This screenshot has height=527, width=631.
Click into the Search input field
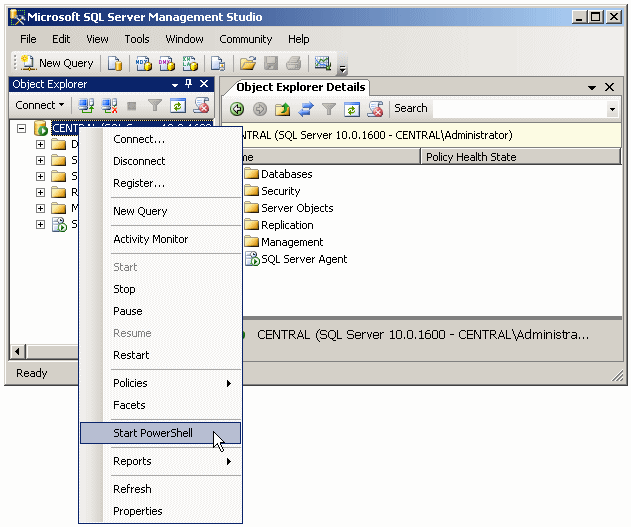(x=519, y=109)
